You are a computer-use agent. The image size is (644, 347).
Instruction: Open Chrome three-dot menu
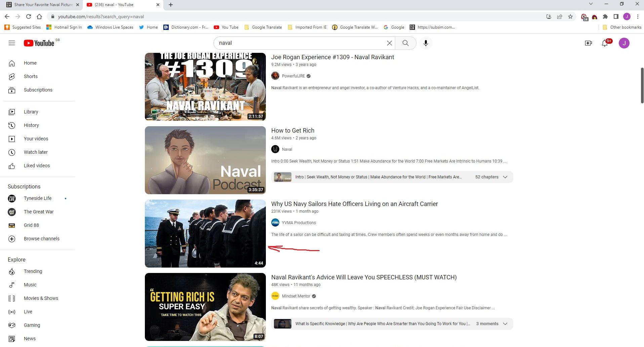point(638,16)
